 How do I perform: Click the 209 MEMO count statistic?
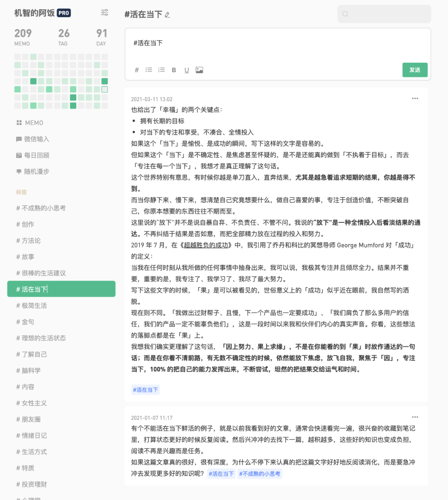(23, 37)
